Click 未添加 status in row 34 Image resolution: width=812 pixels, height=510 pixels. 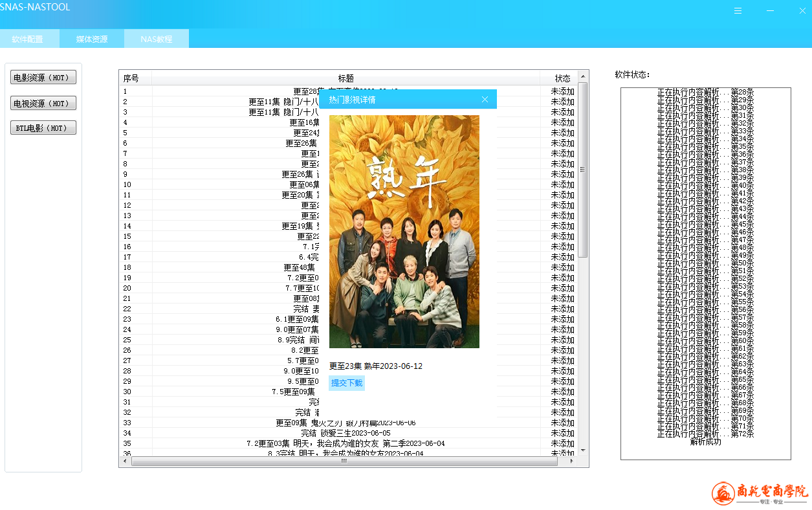pos(562,433)
